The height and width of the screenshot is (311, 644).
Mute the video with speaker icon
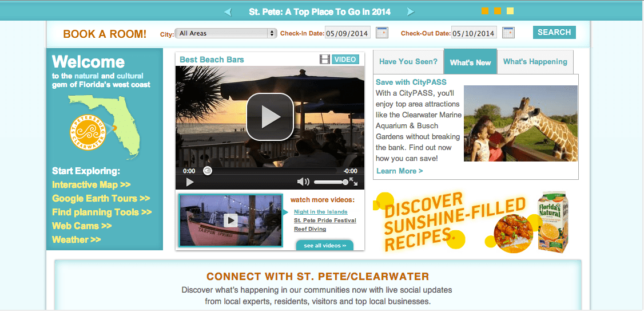pyautogui.click(x=303, y=182)
